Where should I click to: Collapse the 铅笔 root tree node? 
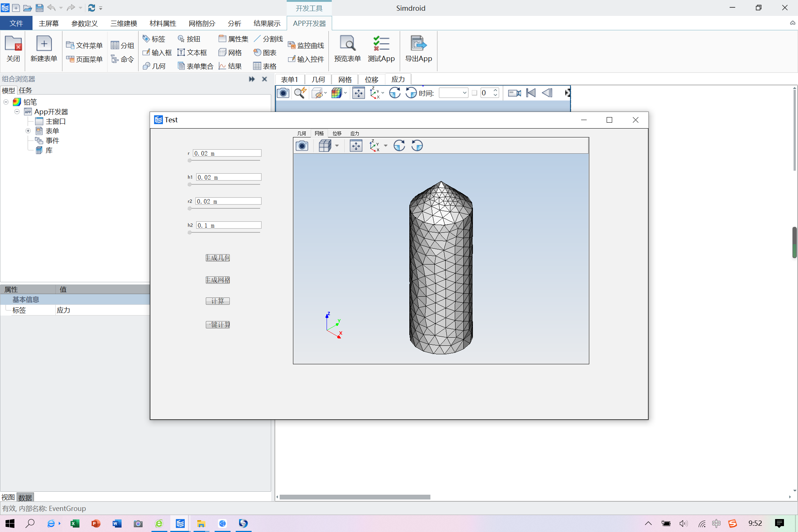pyautogui.click(x=6, y=102)
